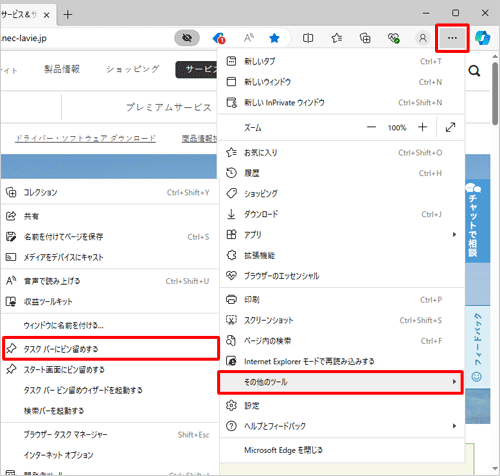The width and height of the screenshot is (500, 476).
Task: Expand その他のツール submenu
Action: (341, 382)
